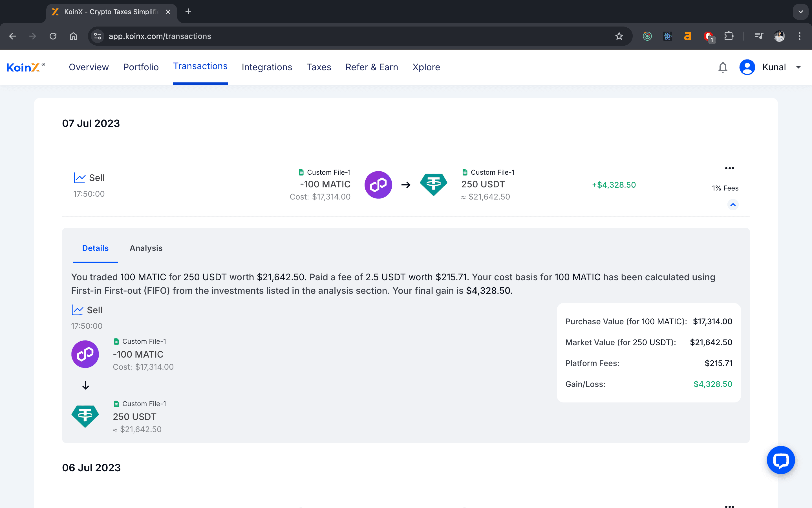Click the site information icon in address bar
The width and height of the screenshot is (812, 508).
pyautogui.click(x=98, y=36)
